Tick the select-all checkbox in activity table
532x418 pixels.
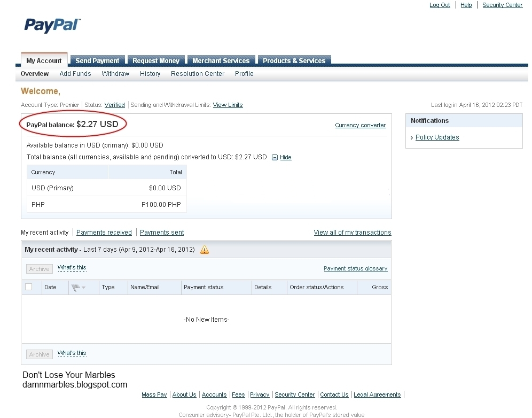[x=29, y=287]
